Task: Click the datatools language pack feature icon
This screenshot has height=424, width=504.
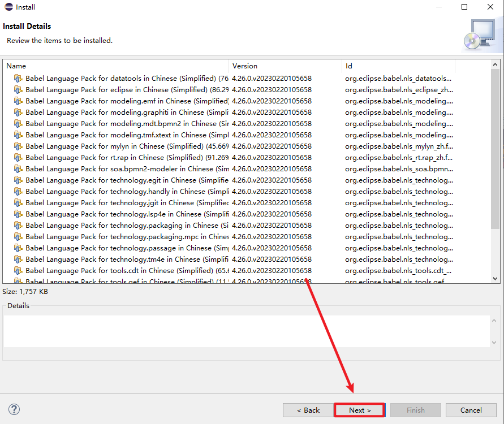Action: (x=18, y=79)
